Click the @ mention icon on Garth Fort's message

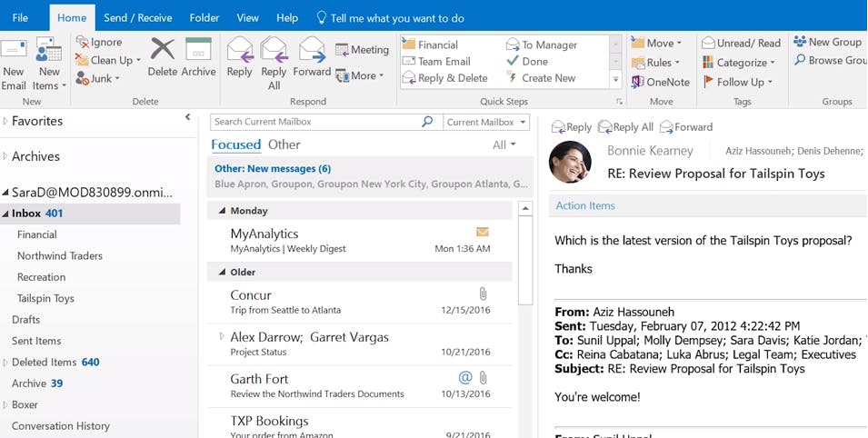(x=465, y=378)
